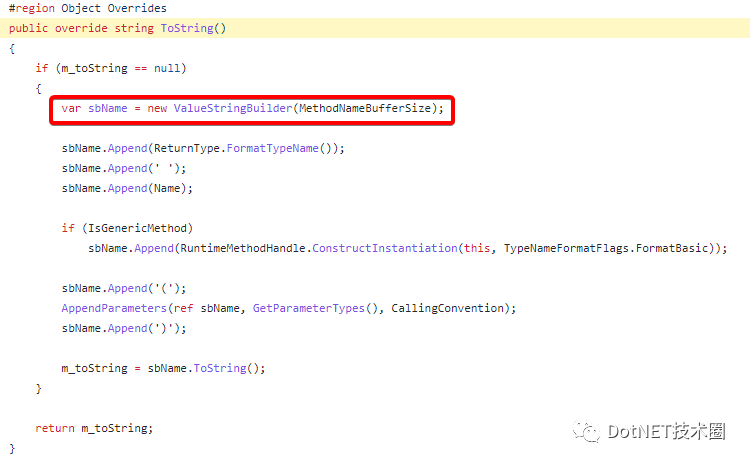
Task: Click the '#region Object Overrides' line
Action: pyautogui.click(x=88, y=8)
